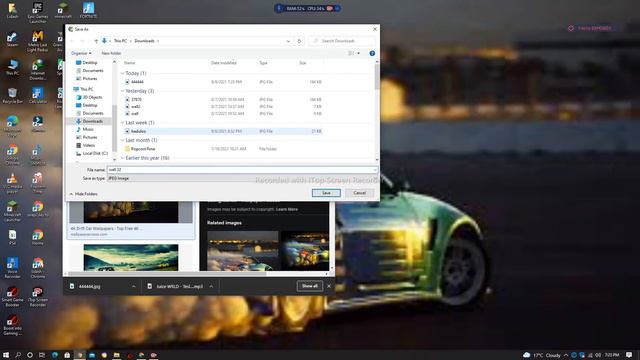Click the help question mark icon
The image size is (640, 360).
coord(372,53)
